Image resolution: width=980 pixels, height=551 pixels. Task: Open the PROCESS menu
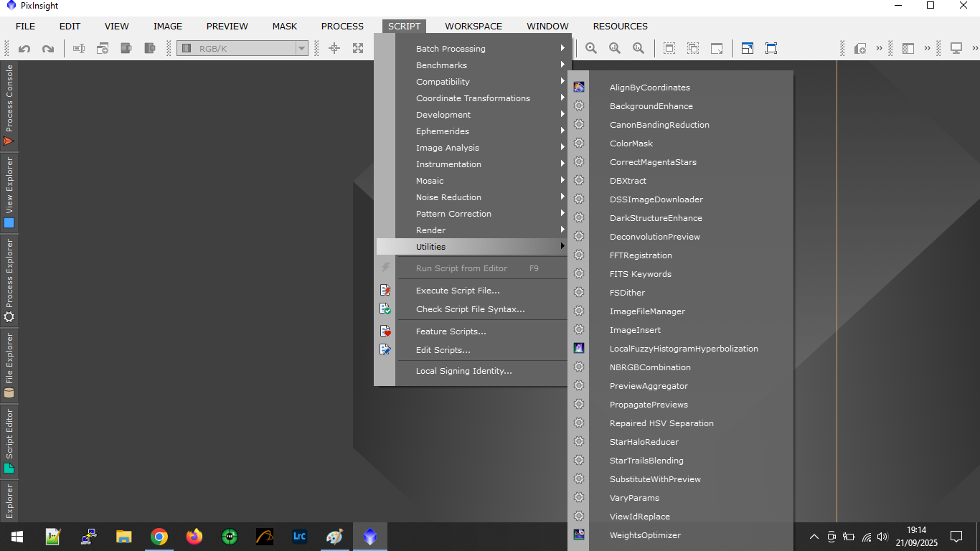pos(342,27)
